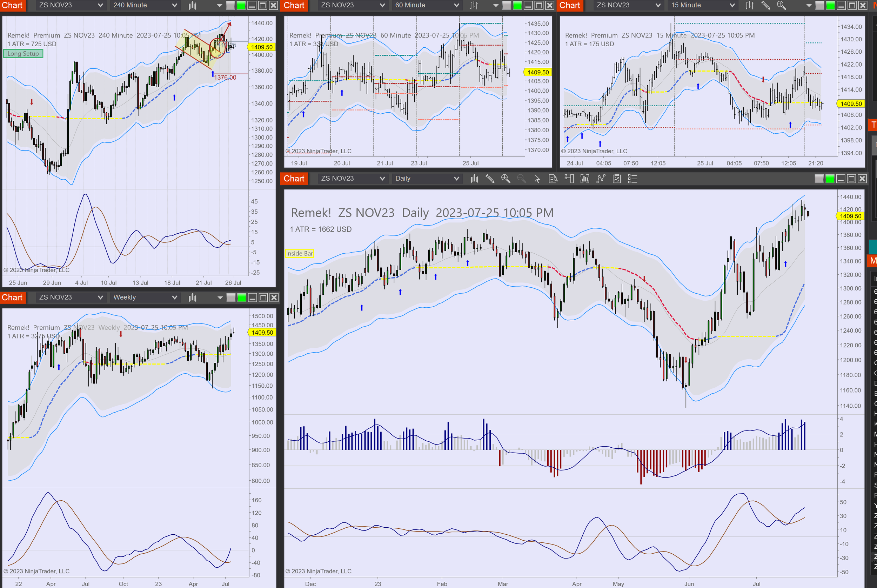Click Chart tab of 15 Minute window

570,5
